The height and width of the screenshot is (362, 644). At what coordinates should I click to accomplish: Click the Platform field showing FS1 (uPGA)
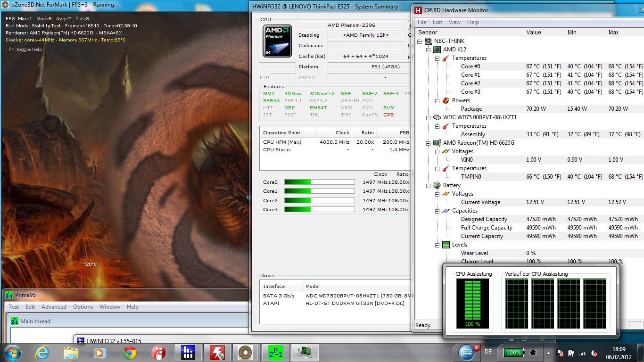coord(369,67)
